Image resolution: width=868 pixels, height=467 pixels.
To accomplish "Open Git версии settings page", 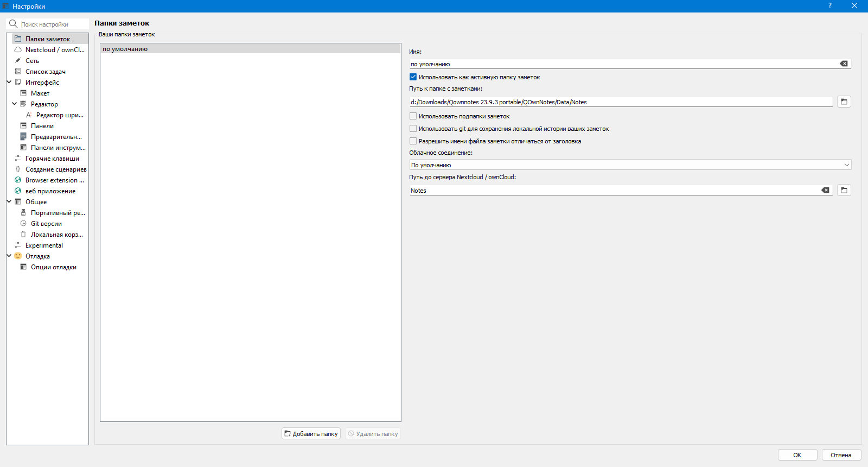I will tap(46, 223).
